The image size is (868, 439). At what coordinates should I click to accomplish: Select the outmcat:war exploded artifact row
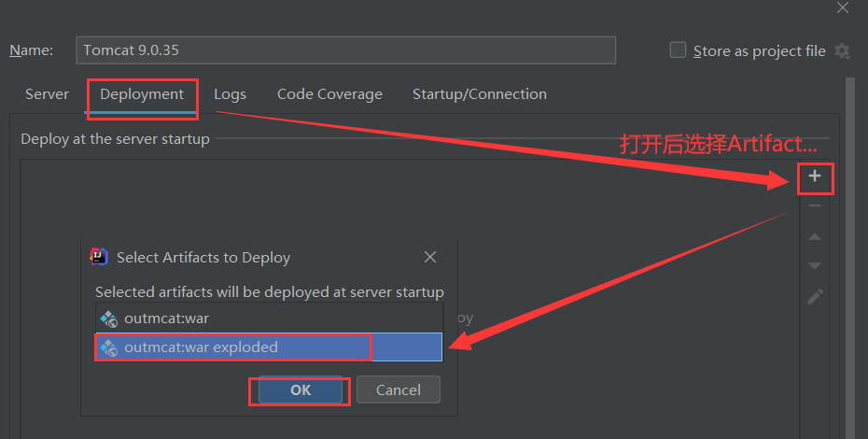tap(269, 347)
